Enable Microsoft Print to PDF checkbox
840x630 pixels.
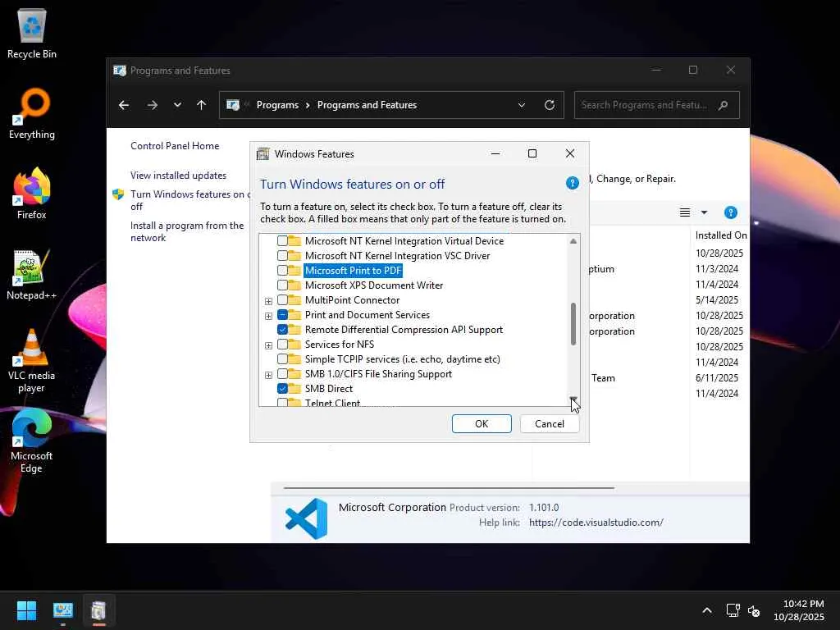point(282,271)
